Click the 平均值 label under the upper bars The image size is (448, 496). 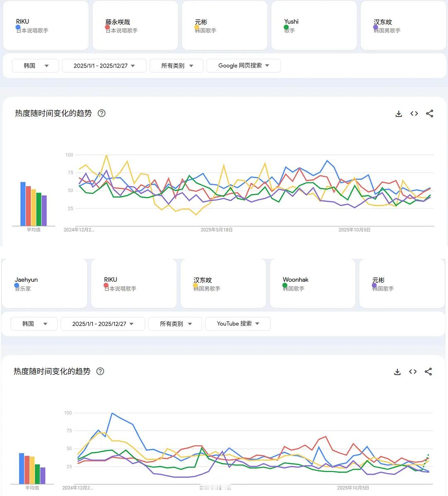[x=34, y=230]
